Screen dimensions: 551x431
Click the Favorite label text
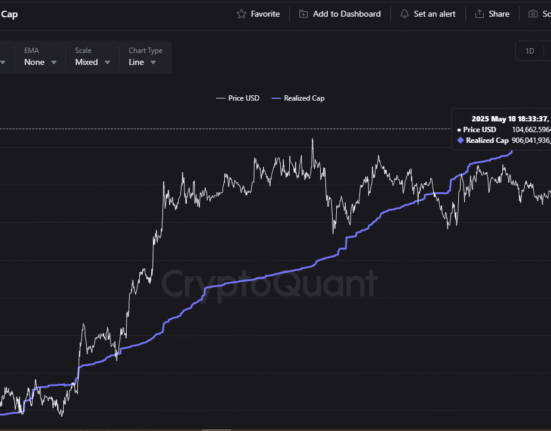tap(265, 14)
